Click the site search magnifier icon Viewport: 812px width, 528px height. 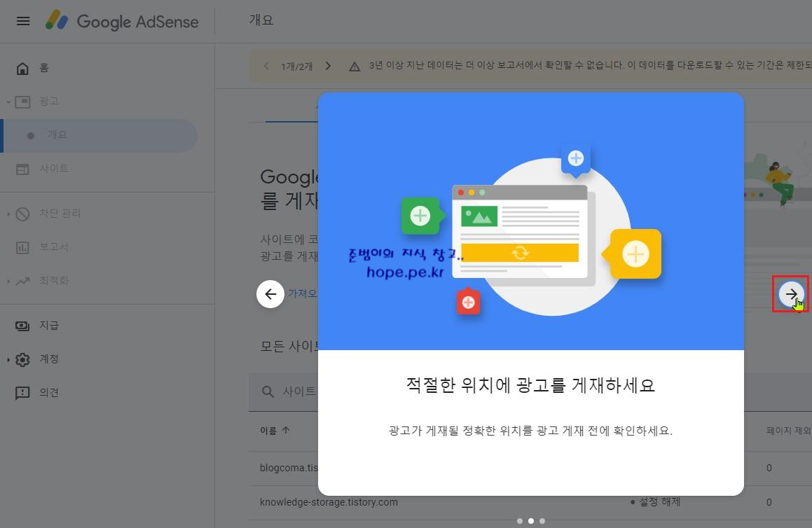268,391
